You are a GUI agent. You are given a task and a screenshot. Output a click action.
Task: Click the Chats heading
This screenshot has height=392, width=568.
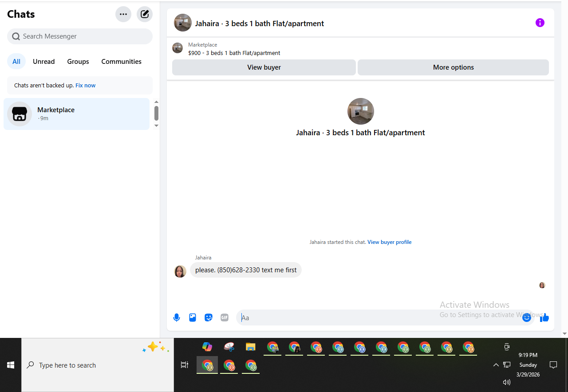pyautogui.click(x=21, y=14)
